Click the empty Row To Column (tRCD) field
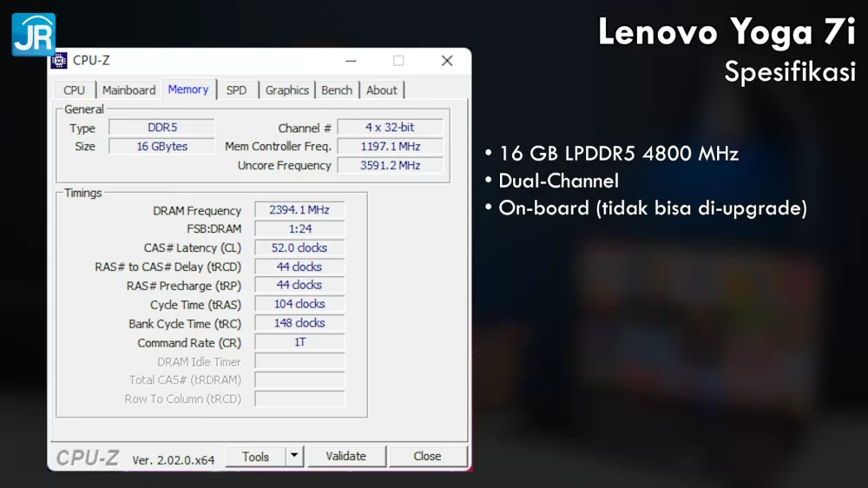Screen dimensions: 868x488 coord(299,399)
